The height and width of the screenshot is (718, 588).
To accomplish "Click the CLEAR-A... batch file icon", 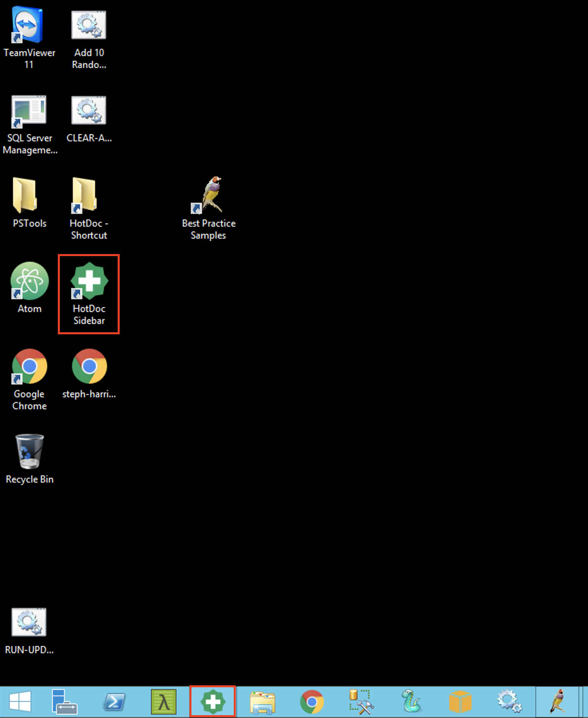I will tap(89, 119).
